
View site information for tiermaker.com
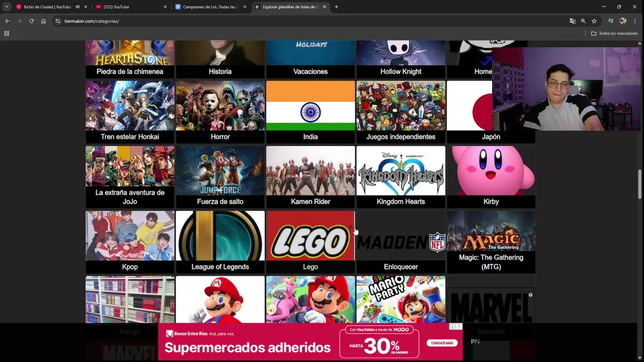[58, 21]
